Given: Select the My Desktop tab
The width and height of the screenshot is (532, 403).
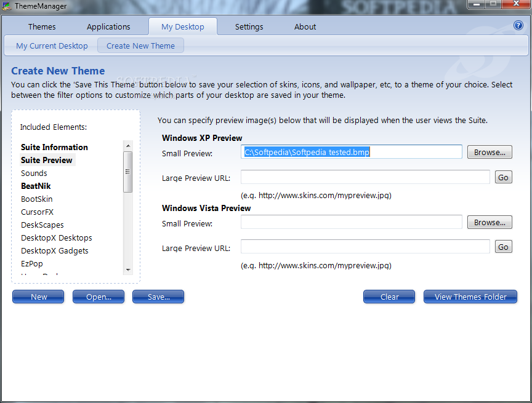Looking at the screenshot, I should tap(183, 26).
